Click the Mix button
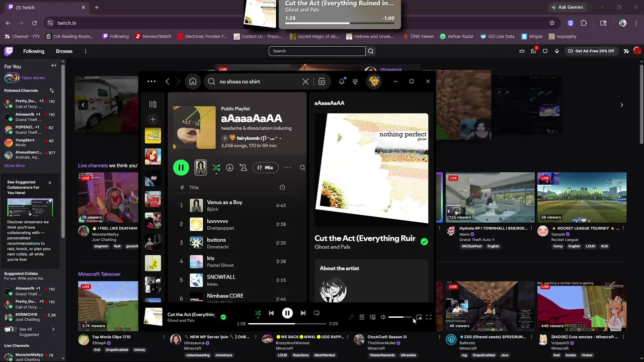The width and height of the screenshot is (644, 362). click(x=265, y=167)
